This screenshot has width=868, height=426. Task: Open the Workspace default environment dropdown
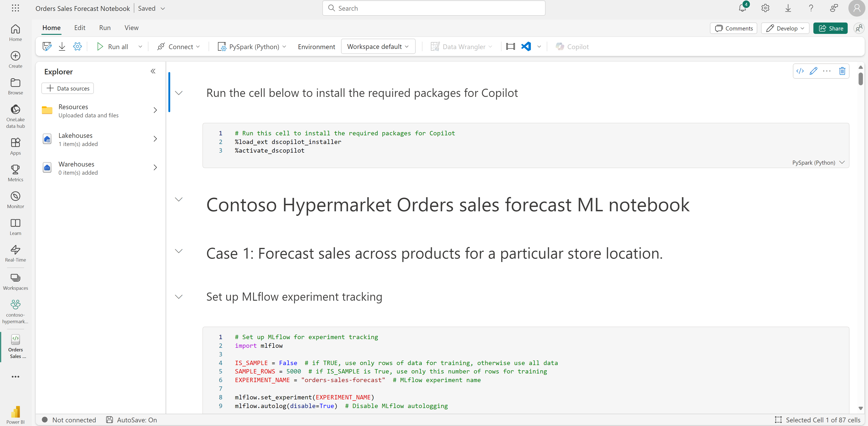pyautogui.click(x=378, y=47)
